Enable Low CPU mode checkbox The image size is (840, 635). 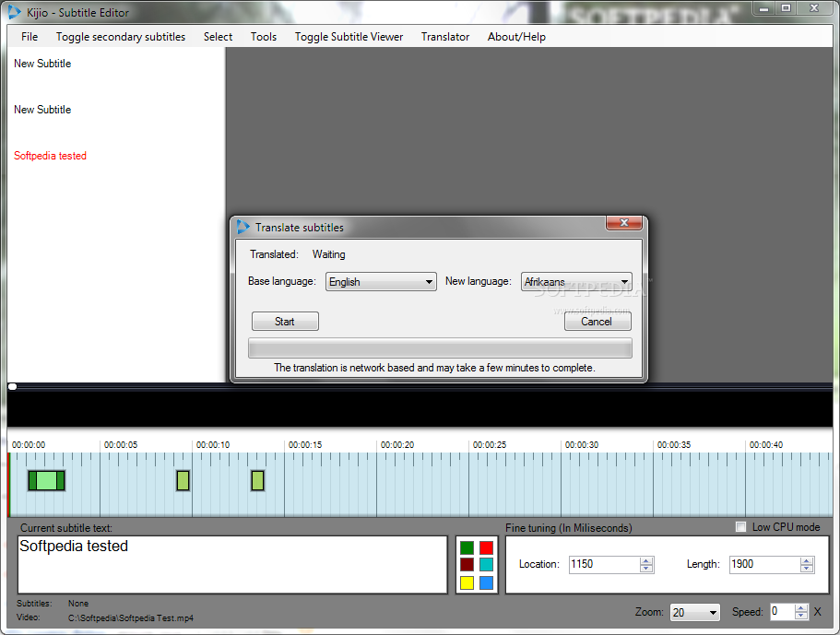pyautogui.click(x=741, y=527)
